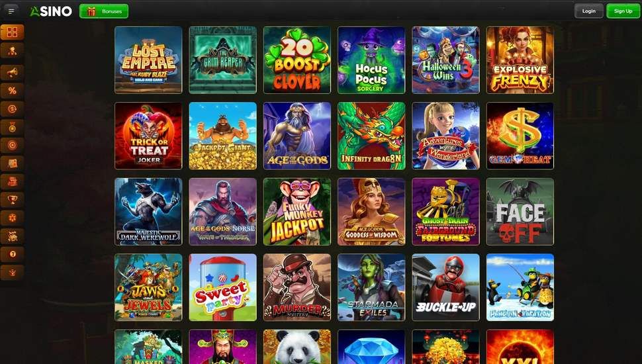Open the 20 Boost Clover game
This screenshot has width=642, height=364.
coord(297,60)
